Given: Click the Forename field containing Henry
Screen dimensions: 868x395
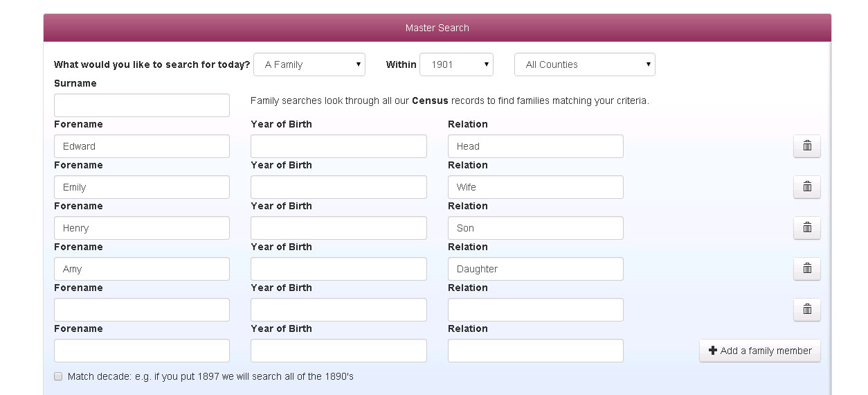Looking at the screenshot, I should click(142, 228).
